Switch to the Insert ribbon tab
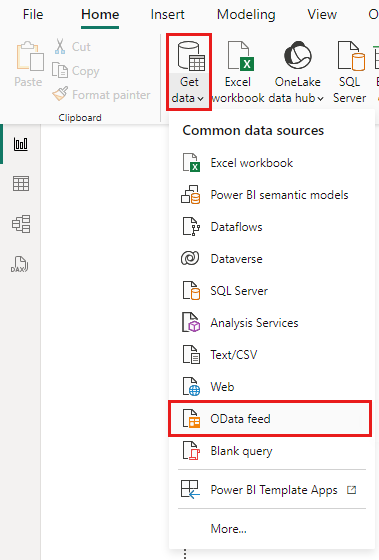379x560 pixels. pos(167,14)
